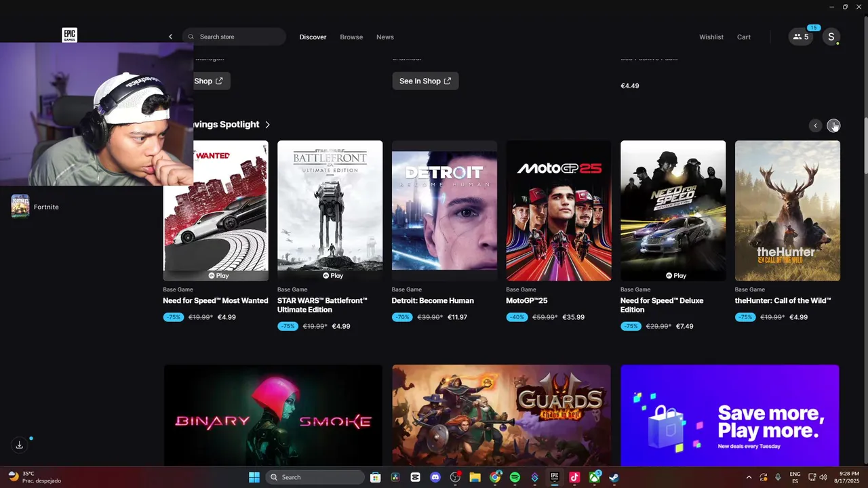
Task: Open Discord from taskbar
Action: click(x=435, y=477)
